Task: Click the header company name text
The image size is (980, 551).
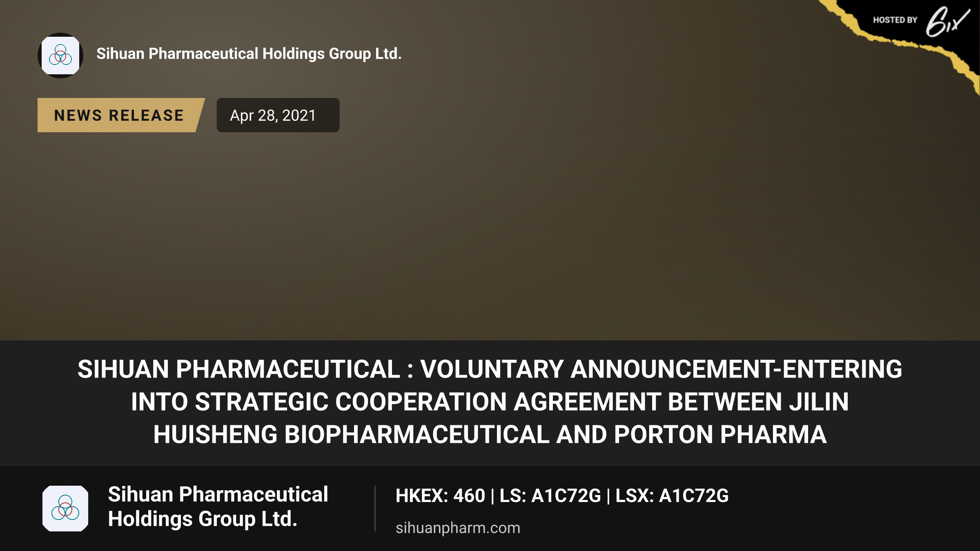Action: click(x=249, y=54)
